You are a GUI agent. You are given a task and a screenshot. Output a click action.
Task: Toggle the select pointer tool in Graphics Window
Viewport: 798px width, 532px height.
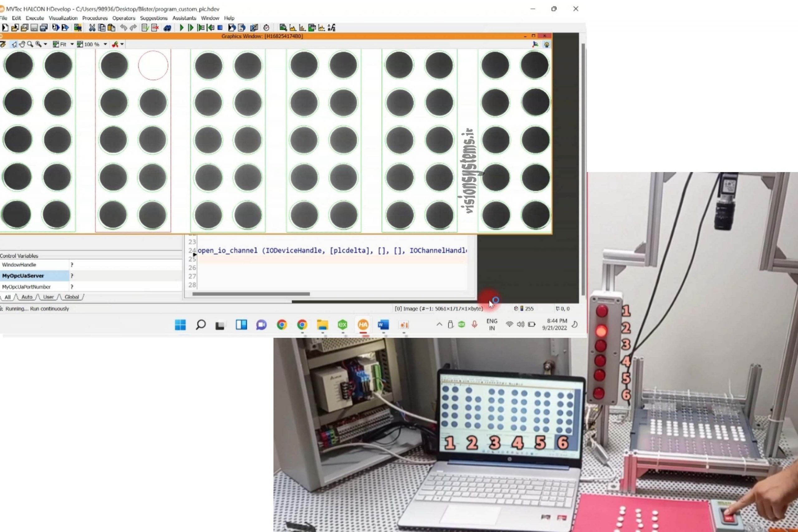(x=14, y=45)
